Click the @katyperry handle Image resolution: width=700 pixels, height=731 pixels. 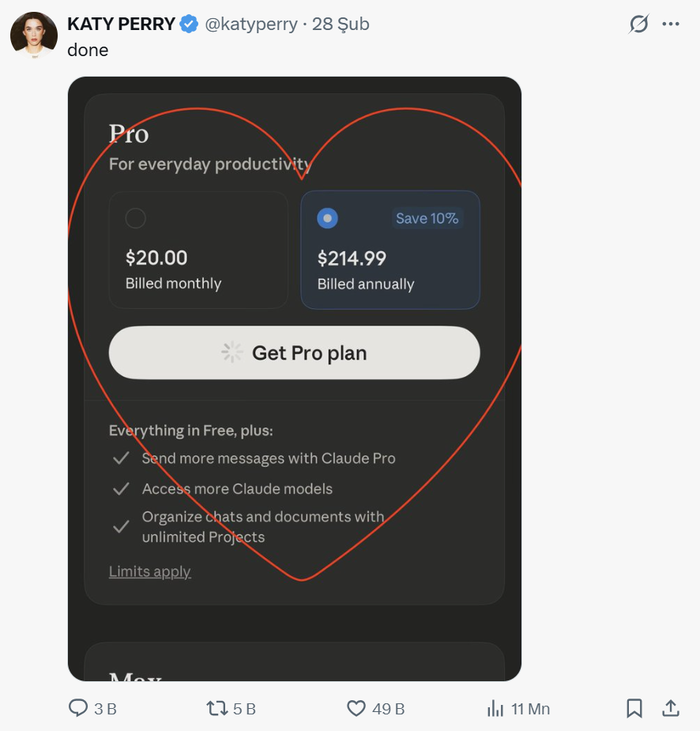tap(251, 24)
